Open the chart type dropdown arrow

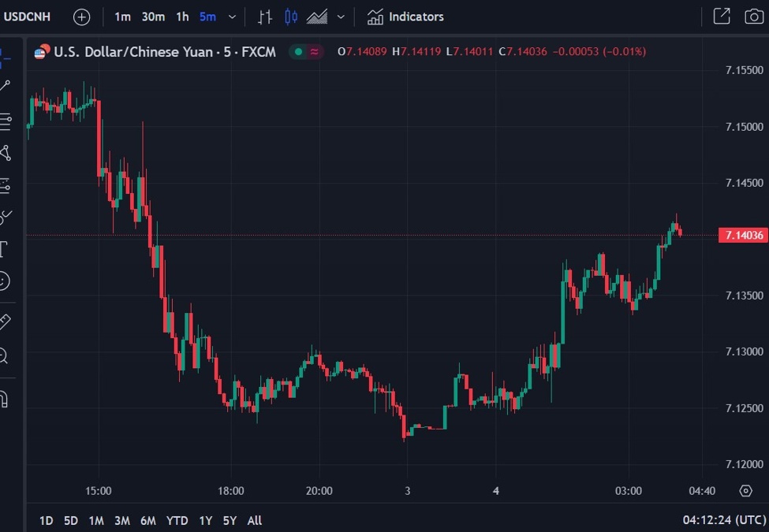[x=340, y=16]
